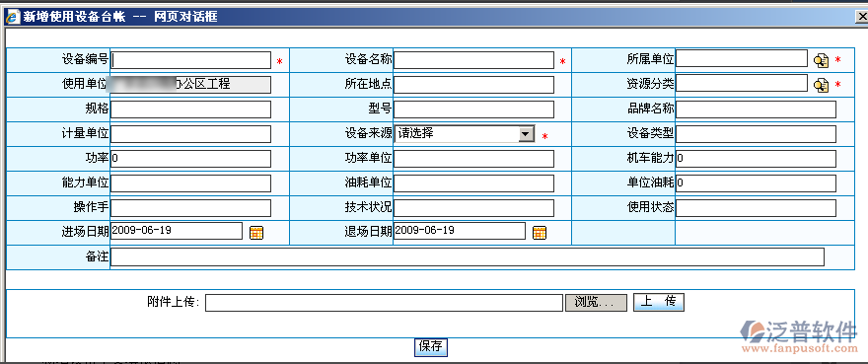The image size is (868, 364).
Task: Select the 操作手 input field
Action: click(191, 208)
